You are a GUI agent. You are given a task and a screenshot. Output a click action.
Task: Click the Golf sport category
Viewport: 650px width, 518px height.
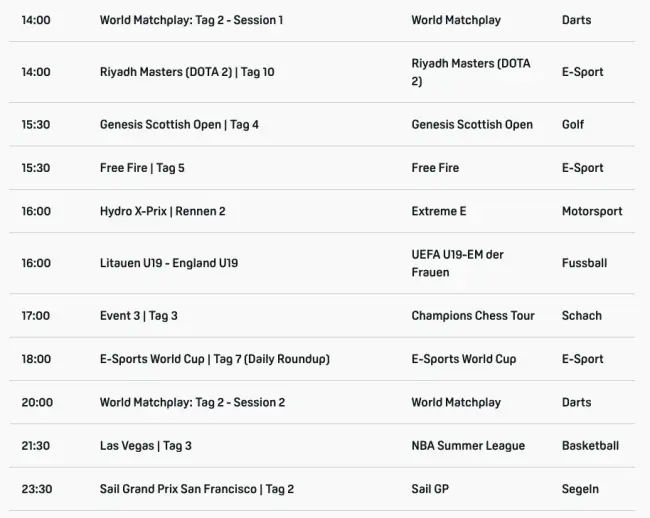click(x=573, y=125)
